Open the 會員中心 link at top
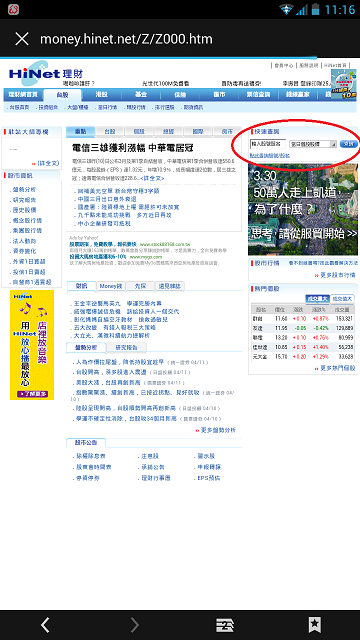This screenshot has height=640, width=360. pyautogui.click(x=284, y=65)
